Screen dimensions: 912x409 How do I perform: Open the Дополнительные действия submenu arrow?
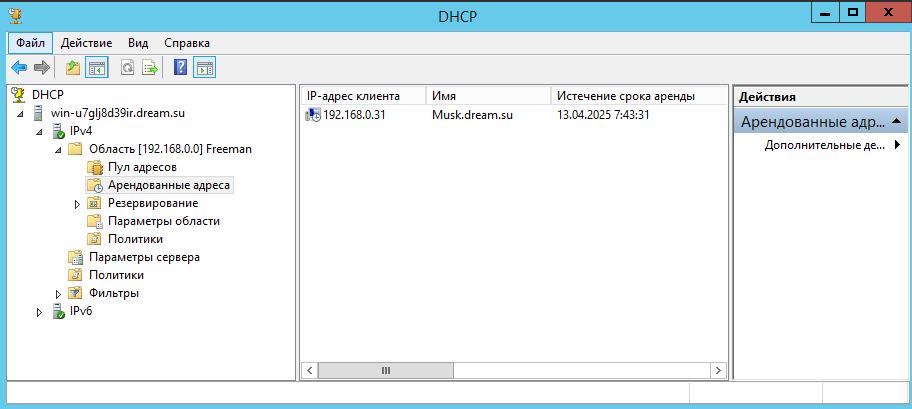coord(897,145)
